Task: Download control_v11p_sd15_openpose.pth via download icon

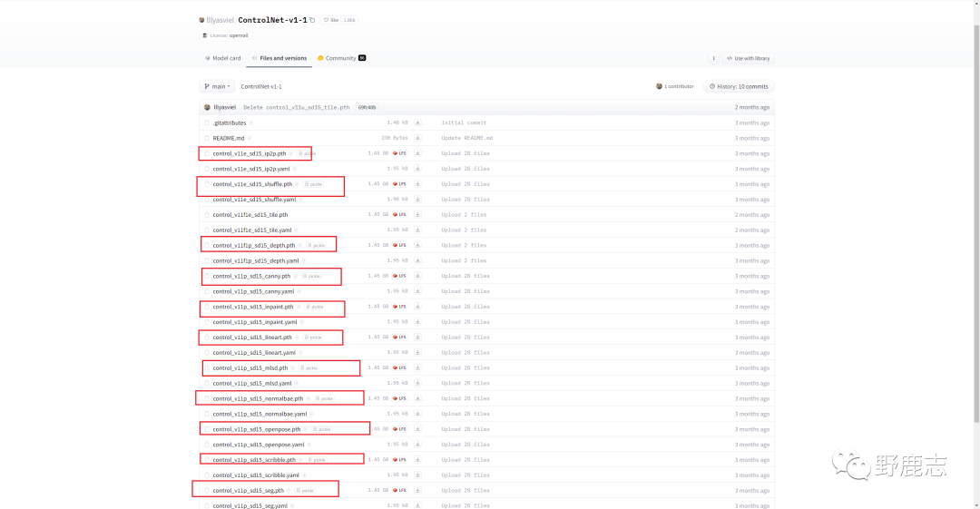Action: coord(417,429)
